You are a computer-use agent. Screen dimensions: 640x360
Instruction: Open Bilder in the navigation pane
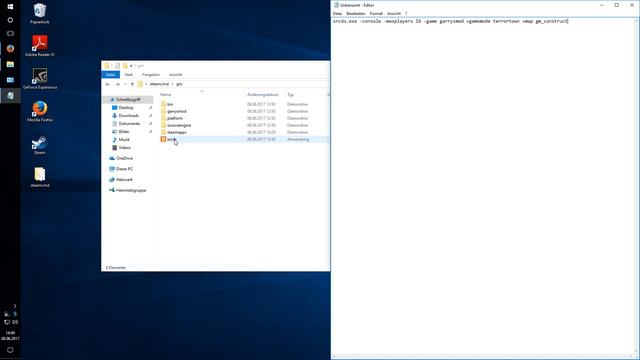(124, 131)
